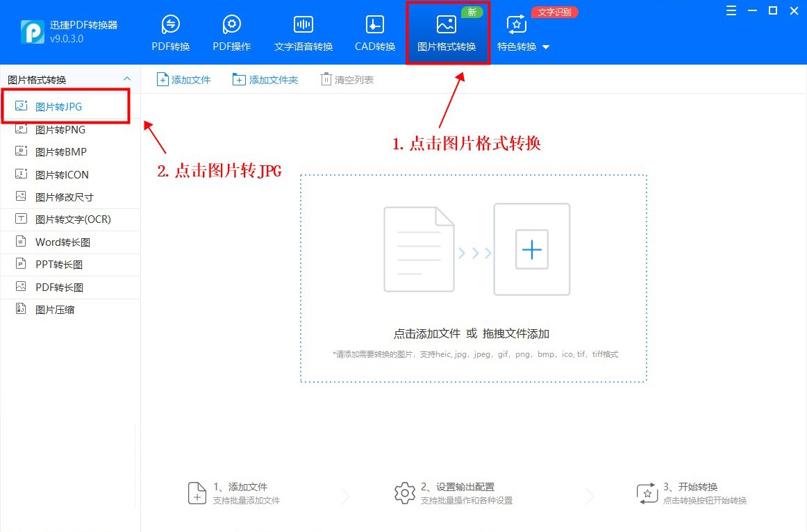Switch to CAD转换 mode
Image resolution: width=807 pixels, height=532 pixels.
[374, 31]
